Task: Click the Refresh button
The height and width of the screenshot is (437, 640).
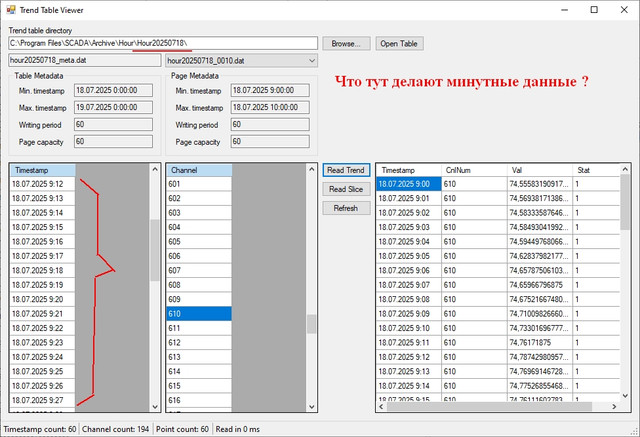Action: [346, 208]
